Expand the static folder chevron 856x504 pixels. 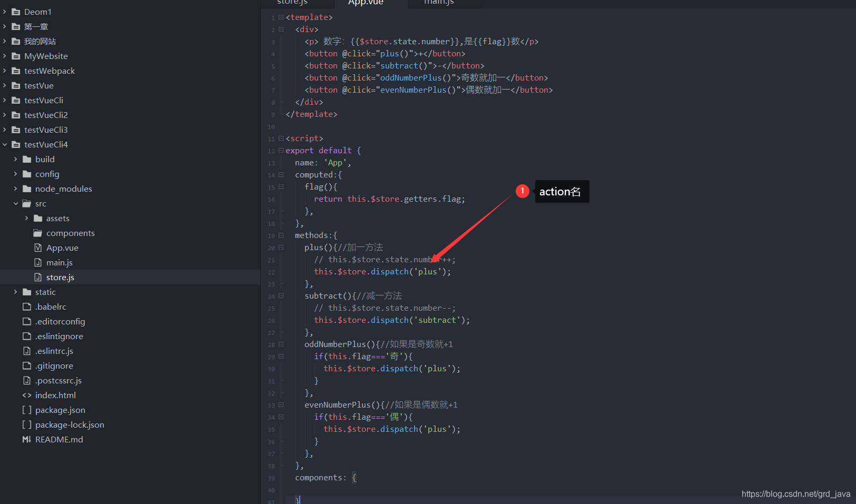[15, 292]
